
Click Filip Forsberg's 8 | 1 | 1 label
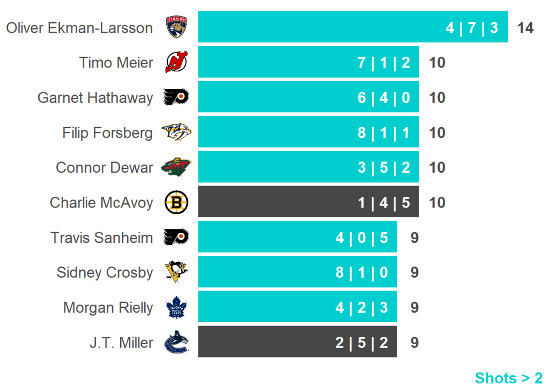pos(384,132)
